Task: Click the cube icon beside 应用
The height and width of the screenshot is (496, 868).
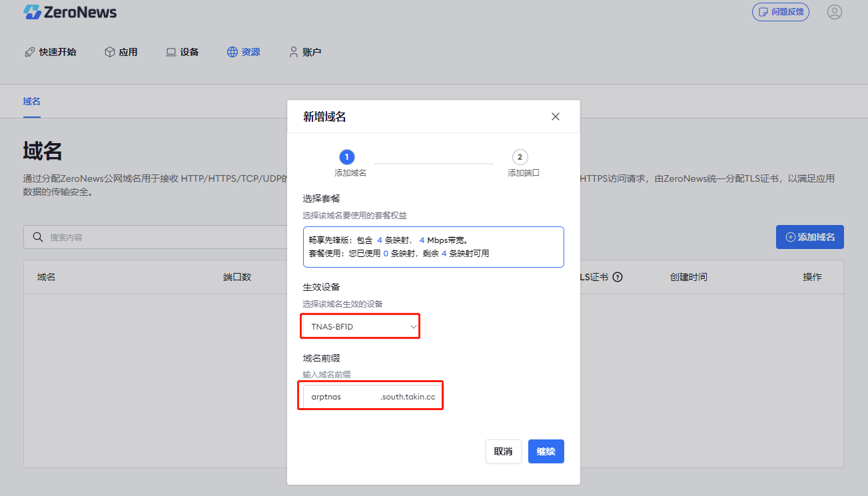Action: [x=110, y=52]
